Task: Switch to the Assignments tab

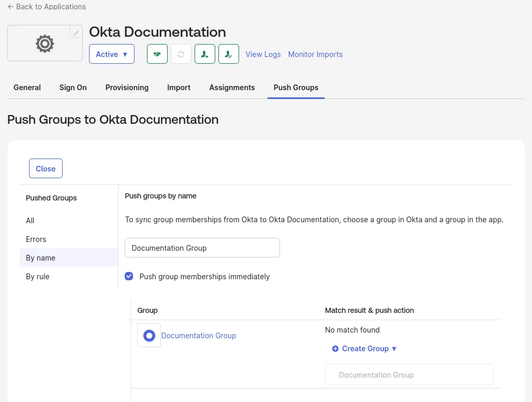Action: 232,88
